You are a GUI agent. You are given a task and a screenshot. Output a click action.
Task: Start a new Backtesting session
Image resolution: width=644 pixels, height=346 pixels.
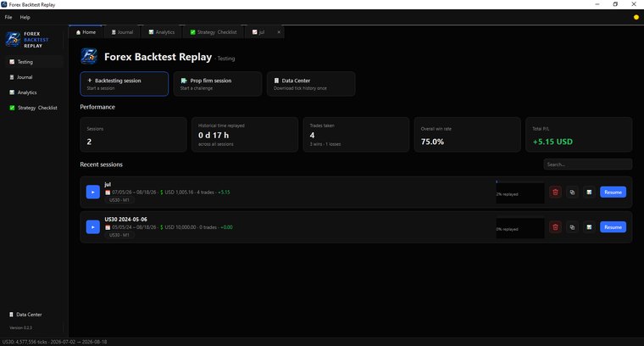[124, 84]
